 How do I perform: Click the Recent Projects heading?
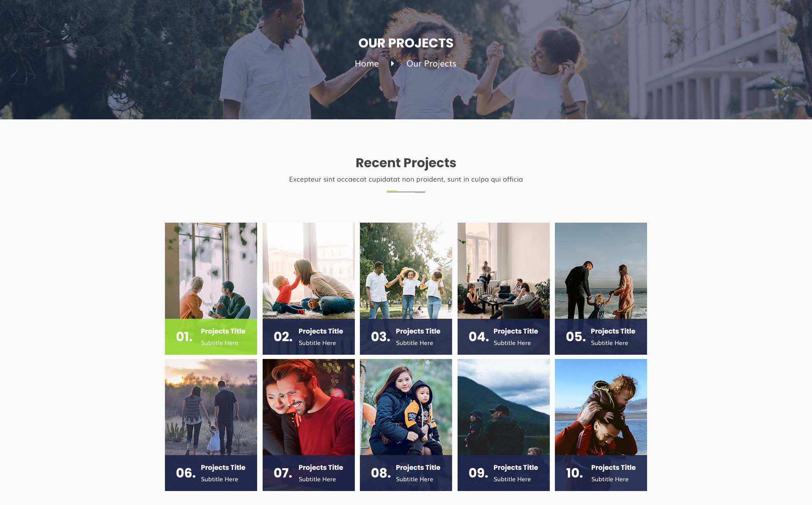click(406, 163)
